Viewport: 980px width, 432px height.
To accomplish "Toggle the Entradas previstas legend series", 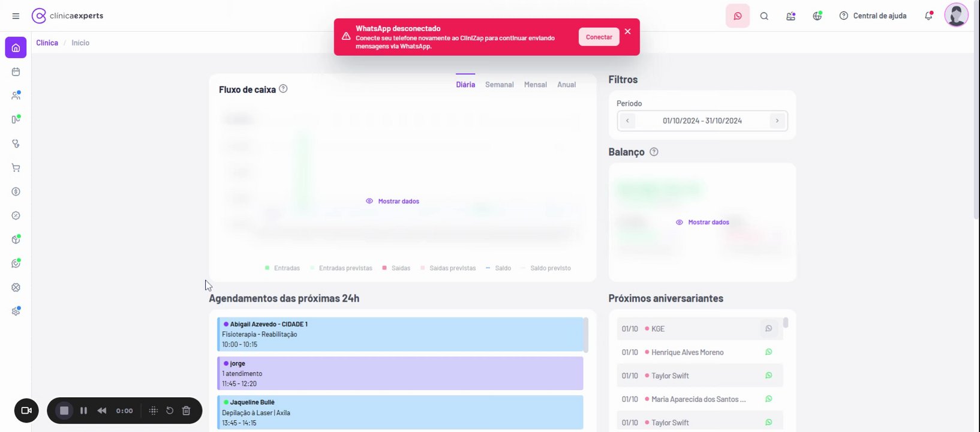I will 341,268.
